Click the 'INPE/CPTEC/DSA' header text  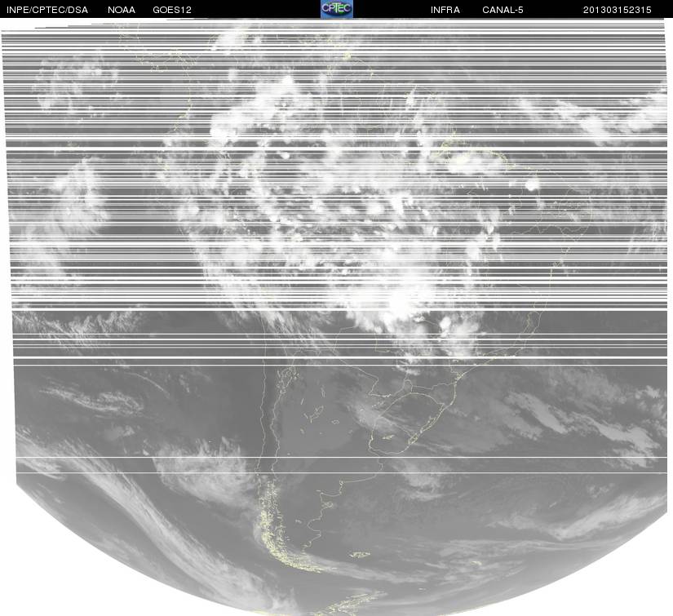[47, 10]
